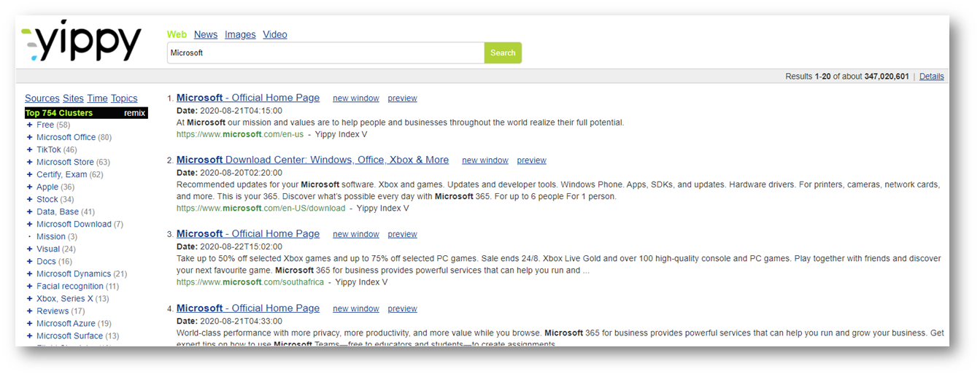Open the results Details link
Viewport: 980px width, 377px height.
tap(931, 76)
